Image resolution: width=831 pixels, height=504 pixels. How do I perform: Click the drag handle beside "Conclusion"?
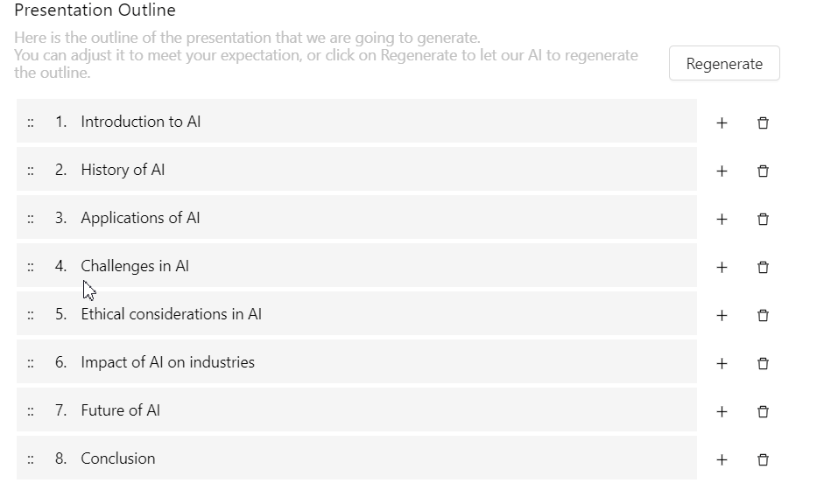coord(32,458)
